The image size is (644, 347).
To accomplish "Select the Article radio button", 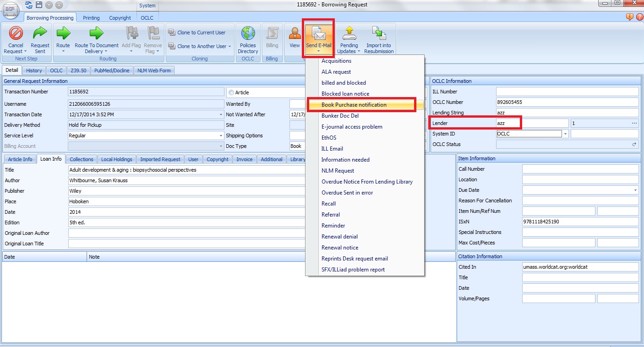I will [231, 92].
